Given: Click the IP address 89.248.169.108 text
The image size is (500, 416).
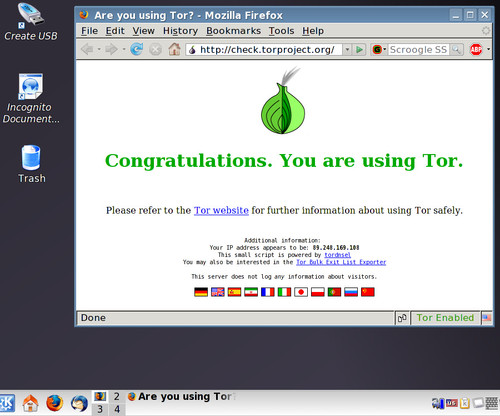Looking at the screenshot, I should [336, 248].
